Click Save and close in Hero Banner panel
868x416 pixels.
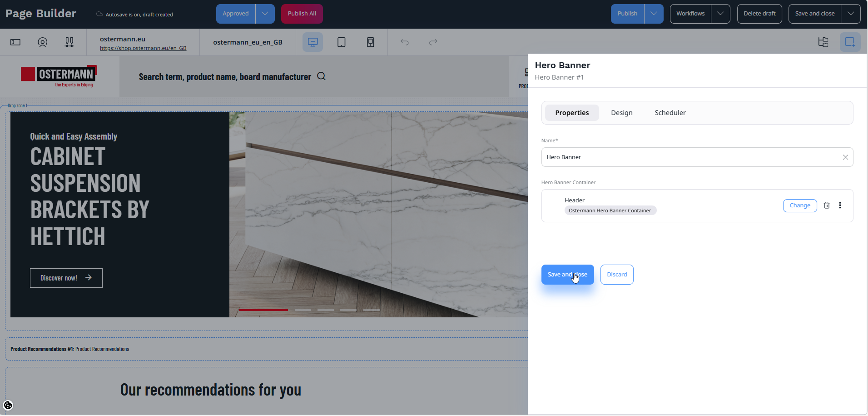[x=567, y=275]
